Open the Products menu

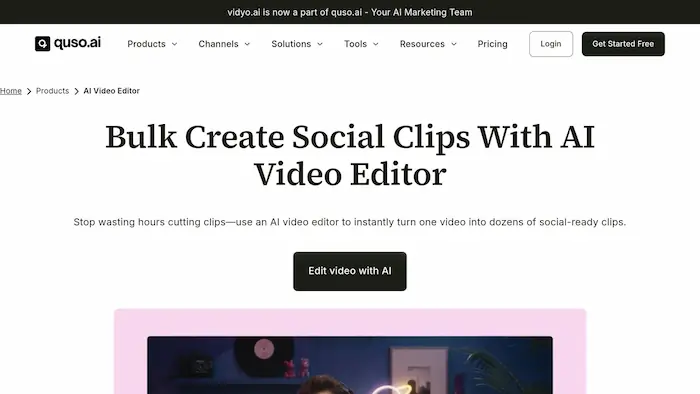click(x=146, y=44)
